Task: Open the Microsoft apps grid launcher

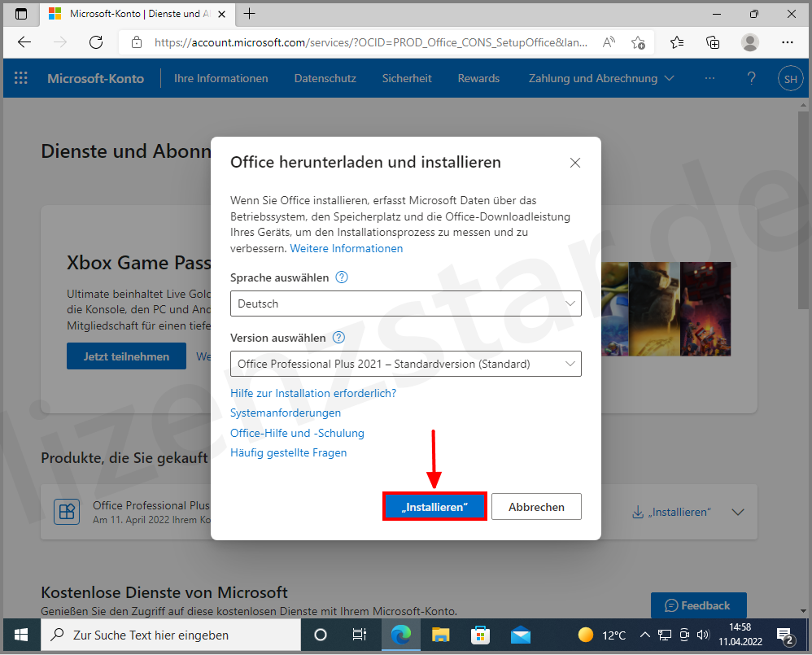Action: 20,78
